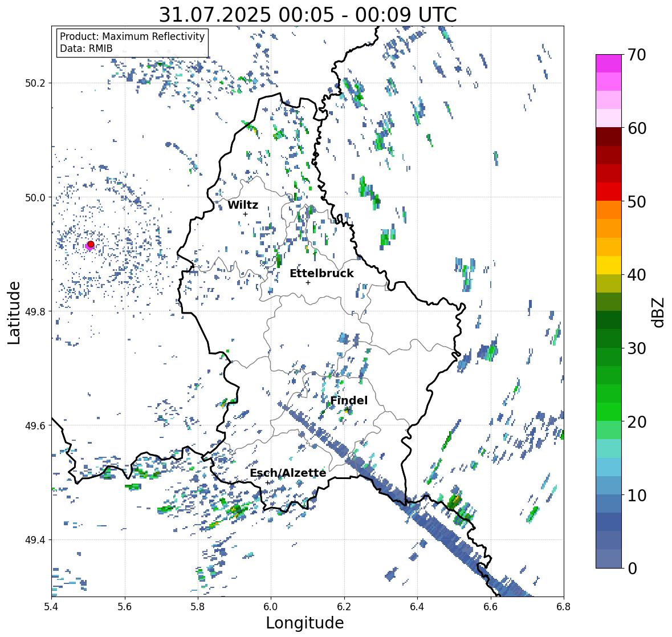Click the 10 tick on the colorbar

tap(637, 495)
